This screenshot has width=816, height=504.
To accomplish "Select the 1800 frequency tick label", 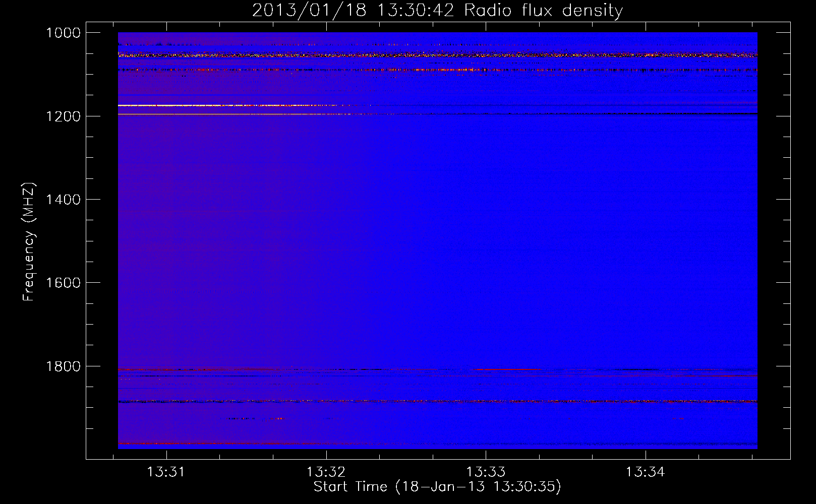I will [63, 366].
